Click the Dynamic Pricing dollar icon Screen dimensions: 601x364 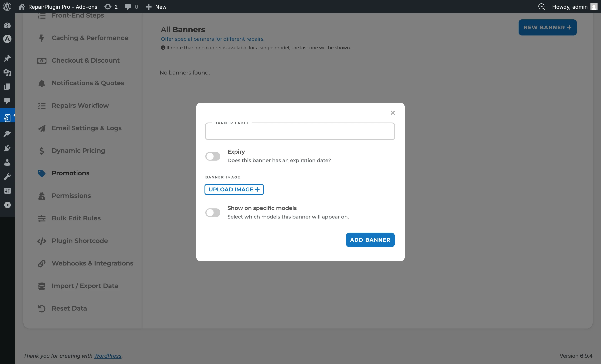click(42, 151)
